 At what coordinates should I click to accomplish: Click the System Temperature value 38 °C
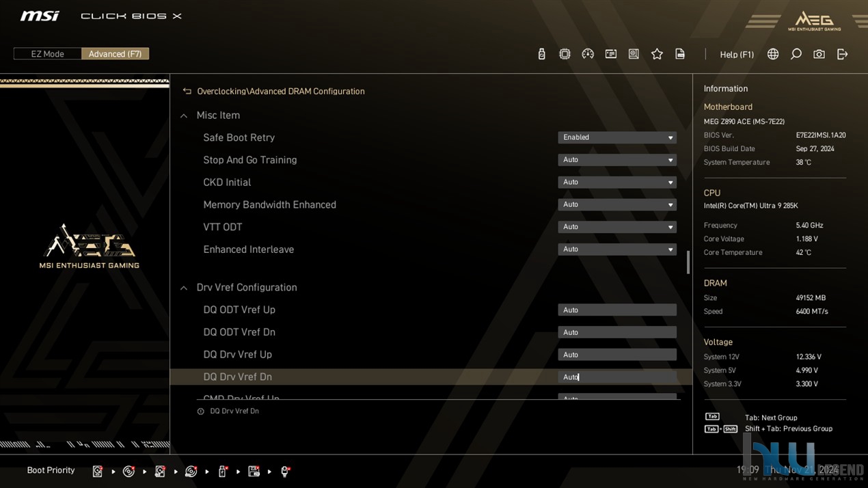click(803, 163)
